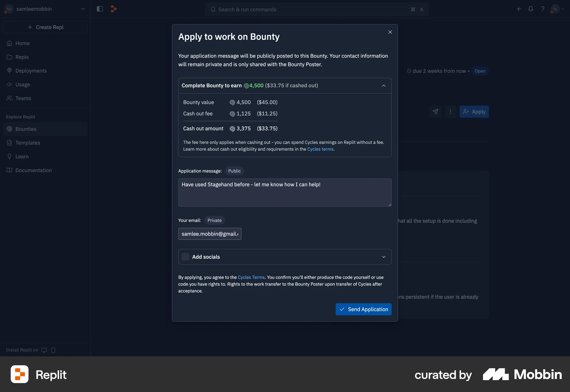The width and height of the screenshot is (570, 392).
Task: Click the email input field
Action: coord(210,234)
